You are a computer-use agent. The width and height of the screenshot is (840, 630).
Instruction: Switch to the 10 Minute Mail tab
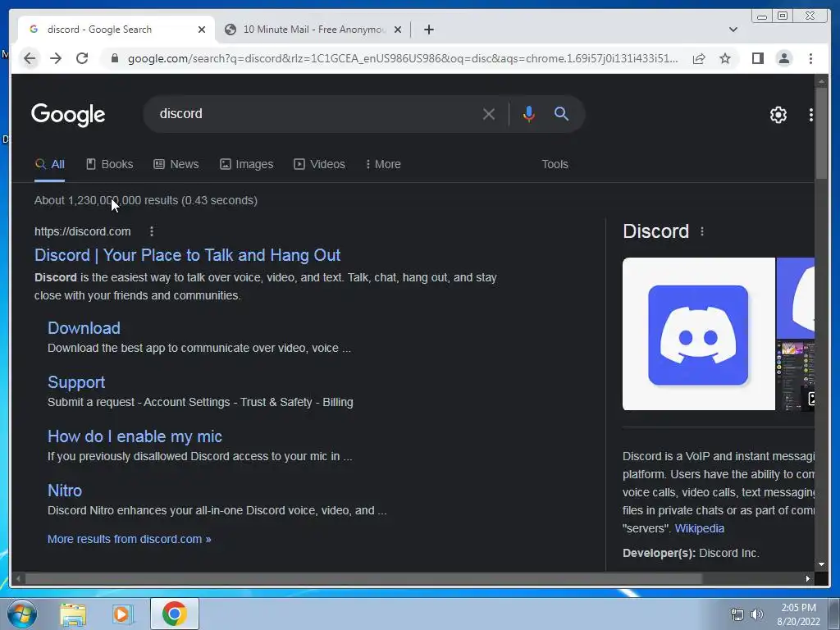click(313, 30)
